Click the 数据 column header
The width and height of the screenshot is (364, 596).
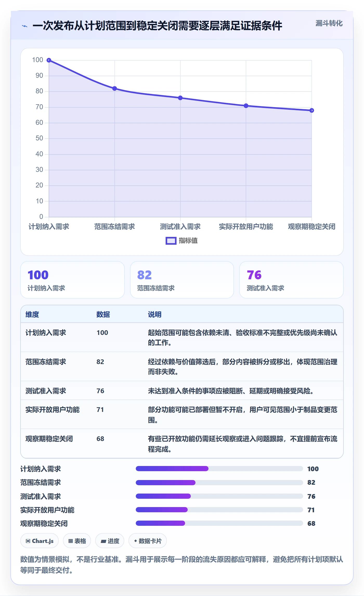(x=103, y=314)
